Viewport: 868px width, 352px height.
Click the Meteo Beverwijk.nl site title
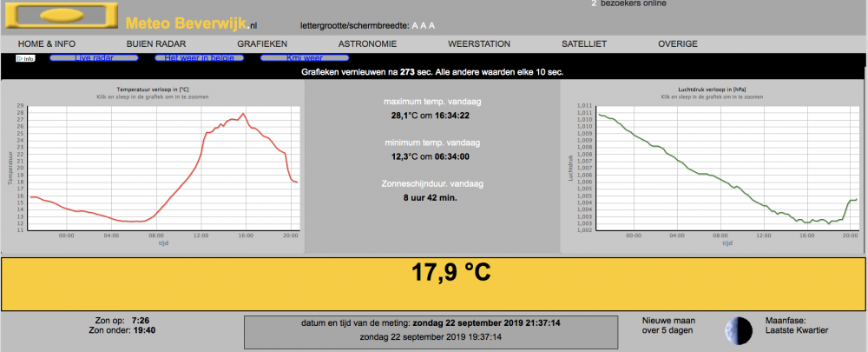click(x=192, y=23)
